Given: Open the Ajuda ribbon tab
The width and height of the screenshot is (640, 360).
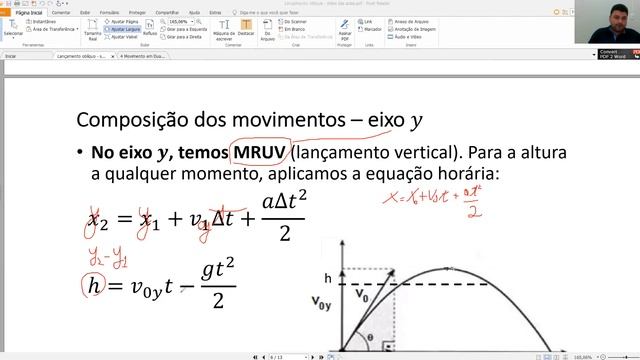Looking at the screenshot, I should (x=194, y=13).
